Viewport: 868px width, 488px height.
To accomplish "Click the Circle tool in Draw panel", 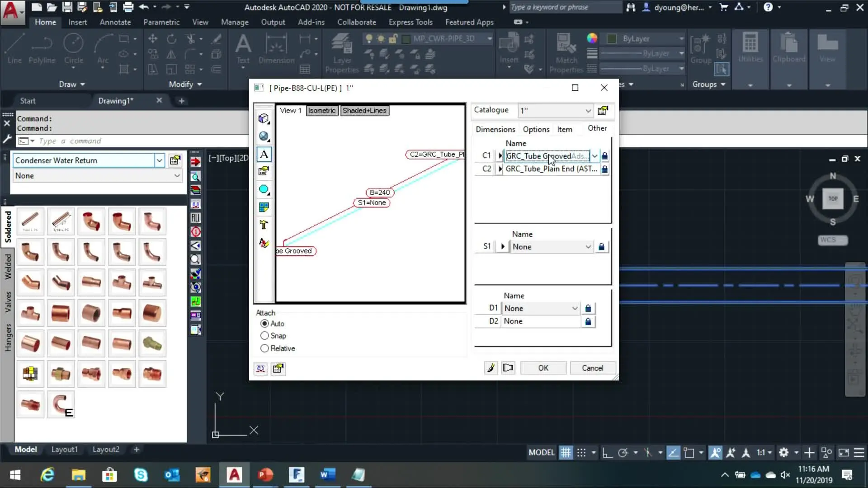I will pos(73,49).
